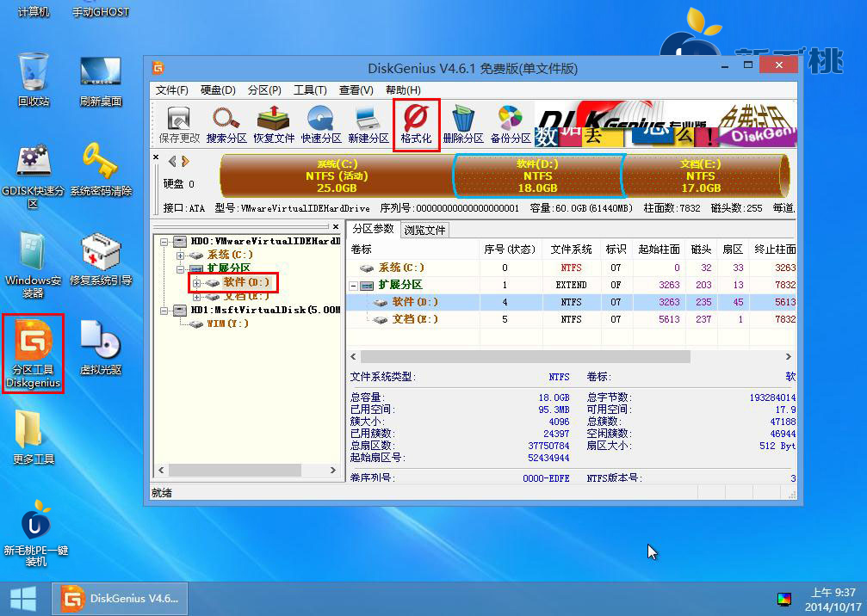Click the 搜索分区 (Search Partition) toolbar icon
Image resolution: width=867 pixels, height=616 pixels.
226,123
